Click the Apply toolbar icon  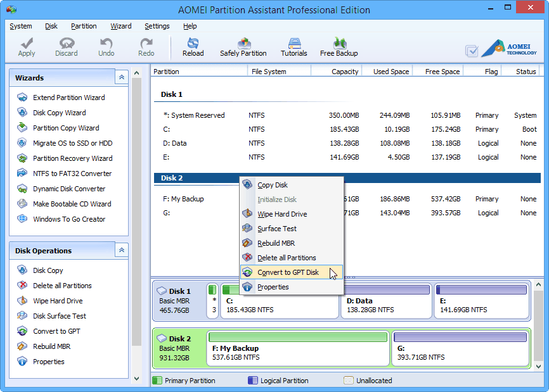click(26, 46)
